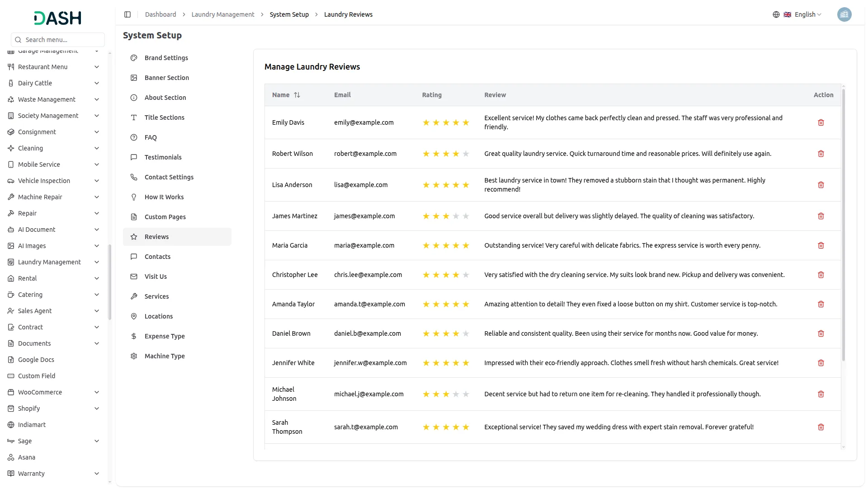Delete Sarah Thompson review

[821, 427]
